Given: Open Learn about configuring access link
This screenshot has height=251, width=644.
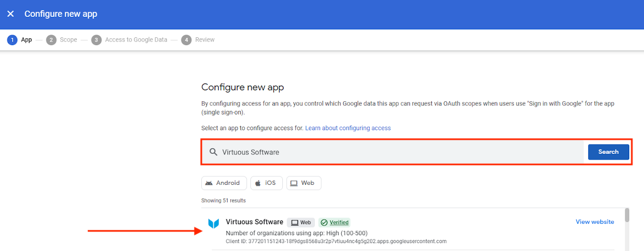Looking at the screenshot, I should [x=348, y=128].
